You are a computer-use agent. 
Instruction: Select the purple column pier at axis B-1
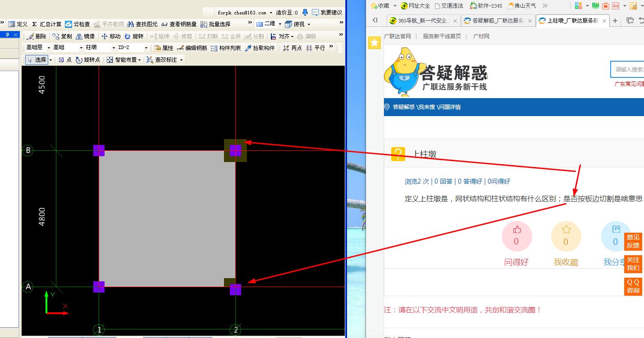coord(99,150)
